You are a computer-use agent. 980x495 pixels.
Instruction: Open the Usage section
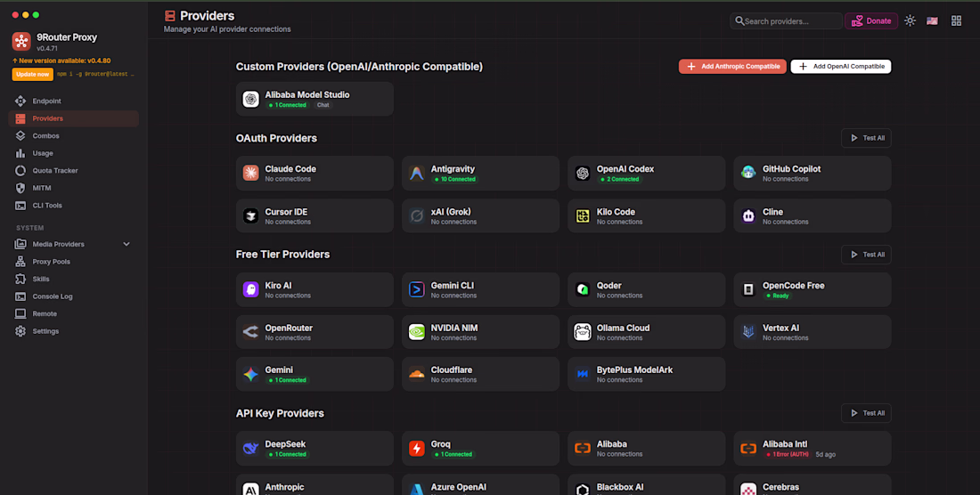pyautogui.click(x=74, y=153)
